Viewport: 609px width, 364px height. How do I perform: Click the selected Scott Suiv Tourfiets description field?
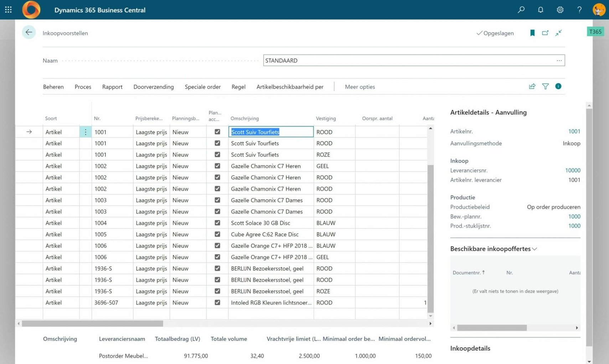[x=271, y=132]
